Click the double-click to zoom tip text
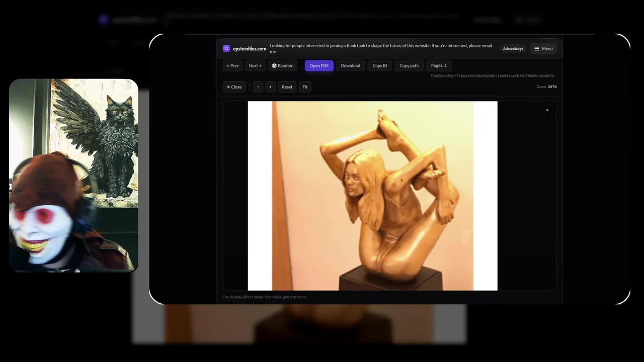The height and width of the screenshot is (362, 644). pyautogui.click(x=265, y=297)
